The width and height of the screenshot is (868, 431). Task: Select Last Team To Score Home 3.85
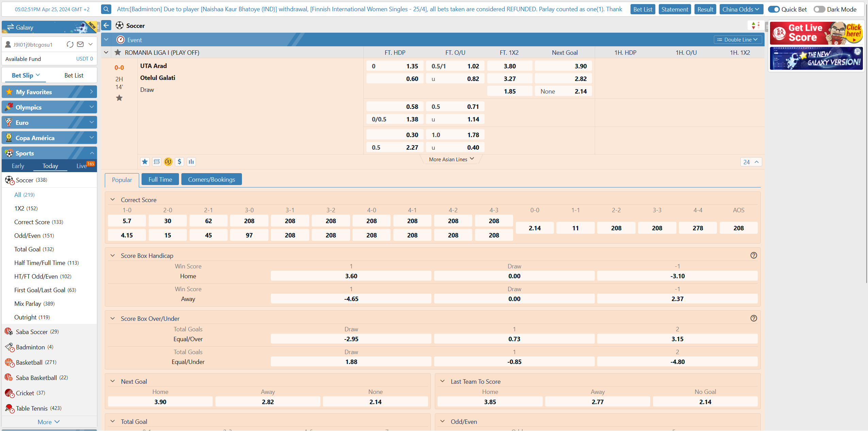tap(490, 402)
